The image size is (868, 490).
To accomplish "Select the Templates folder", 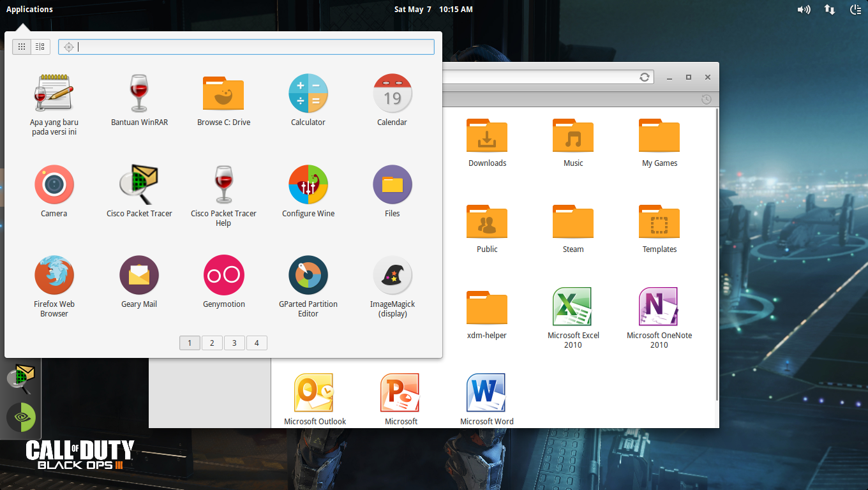I will [659, 229].
